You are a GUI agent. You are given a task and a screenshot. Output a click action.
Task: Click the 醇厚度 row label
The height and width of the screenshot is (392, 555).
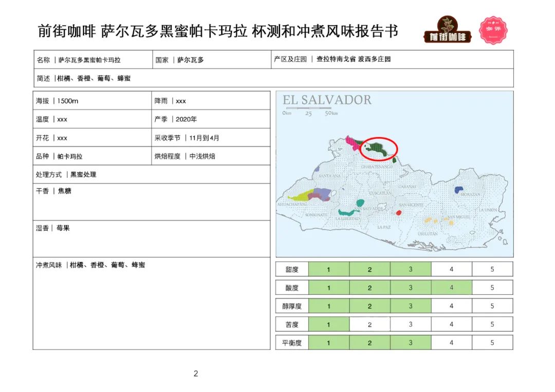click(292, 306)
